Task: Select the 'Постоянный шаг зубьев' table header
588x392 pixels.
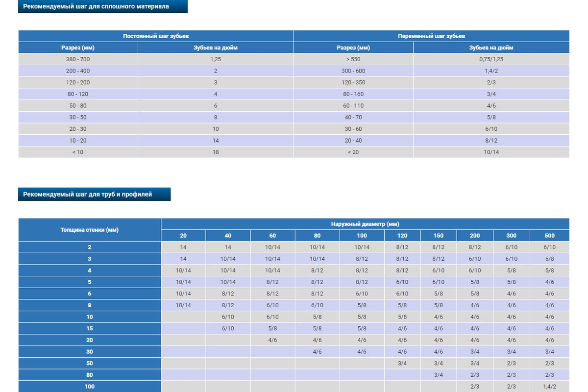Action: (x=156, y=36)
